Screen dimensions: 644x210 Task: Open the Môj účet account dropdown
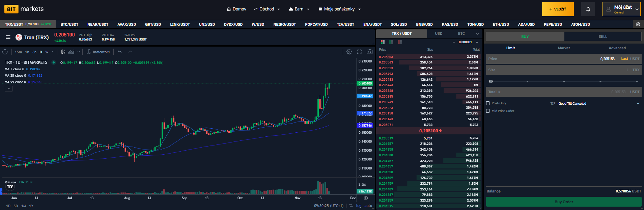621,9
